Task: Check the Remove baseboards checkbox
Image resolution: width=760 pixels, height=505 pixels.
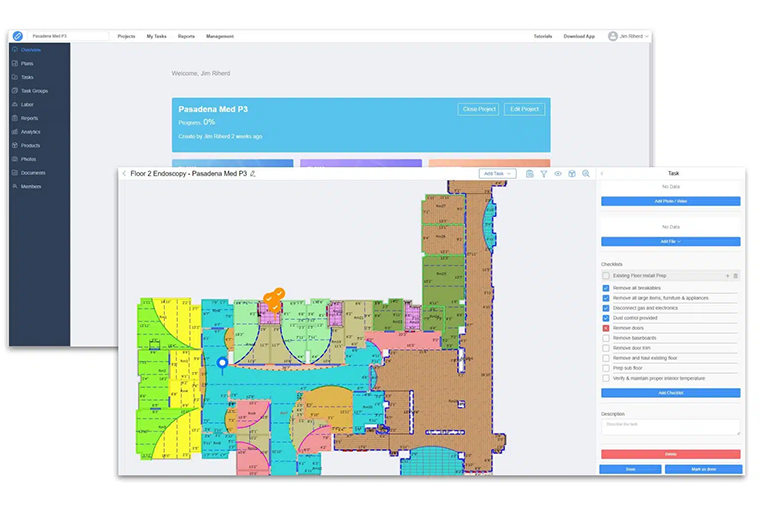Action: 606,338
